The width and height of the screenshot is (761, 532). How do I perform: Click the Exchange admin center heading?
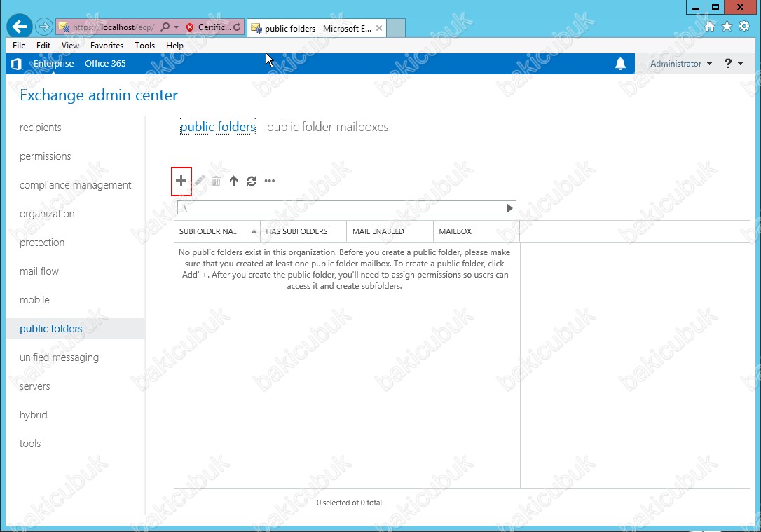point(99,95)
